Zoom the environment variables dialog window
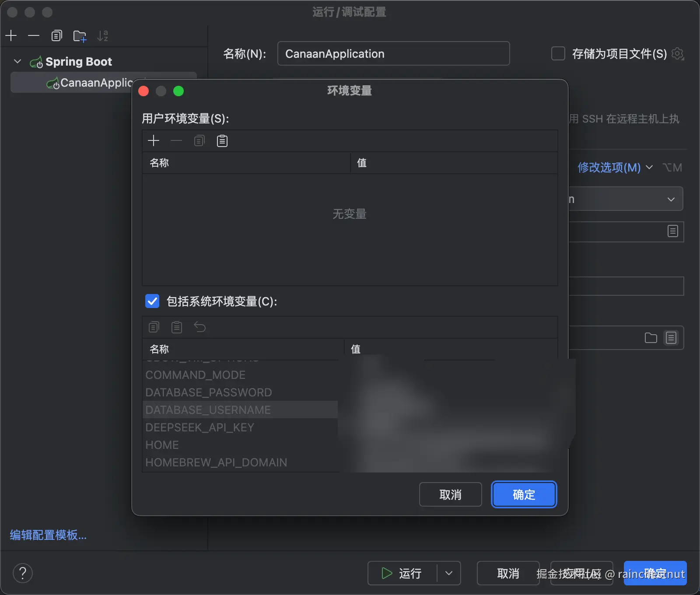700x595 pixels. (178, 91)
